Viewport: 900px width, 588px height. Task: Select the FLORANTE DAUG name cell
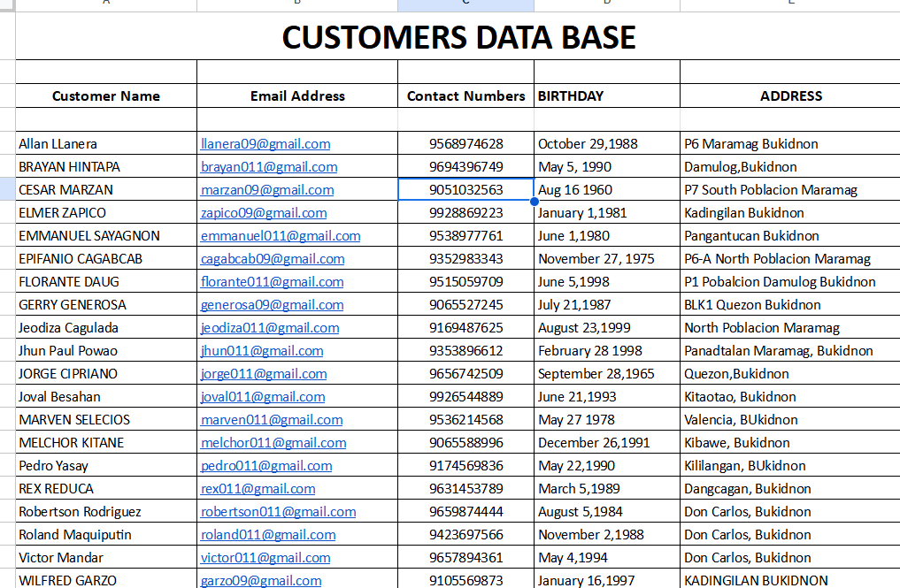click(106, 281)
